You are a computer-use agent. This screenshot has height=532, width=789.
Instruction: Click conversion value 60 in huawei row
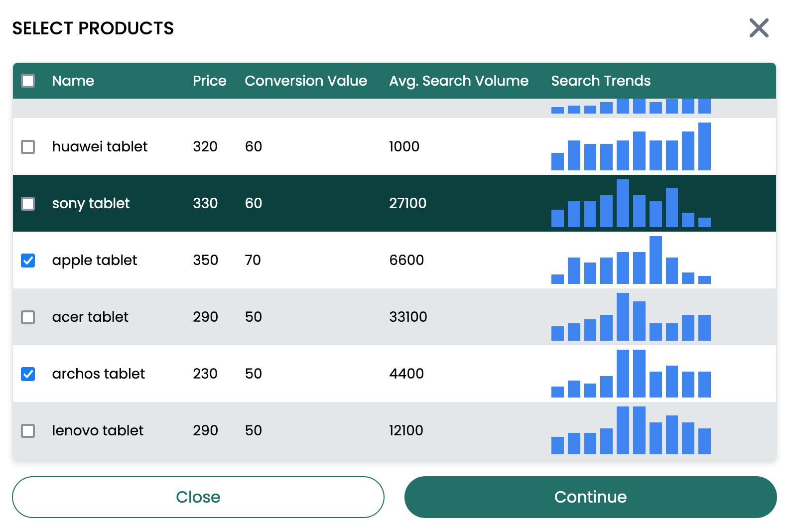point(253,146)
